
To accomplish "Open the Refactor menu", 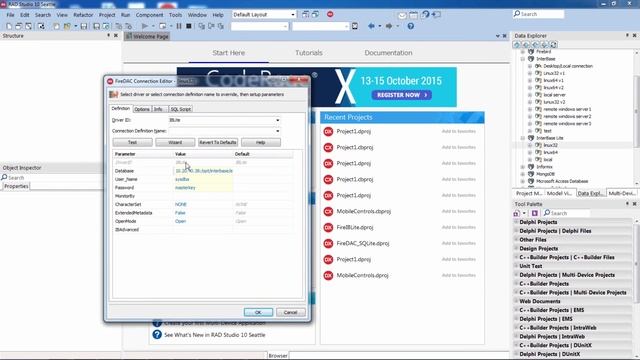I will coord(83,15).
